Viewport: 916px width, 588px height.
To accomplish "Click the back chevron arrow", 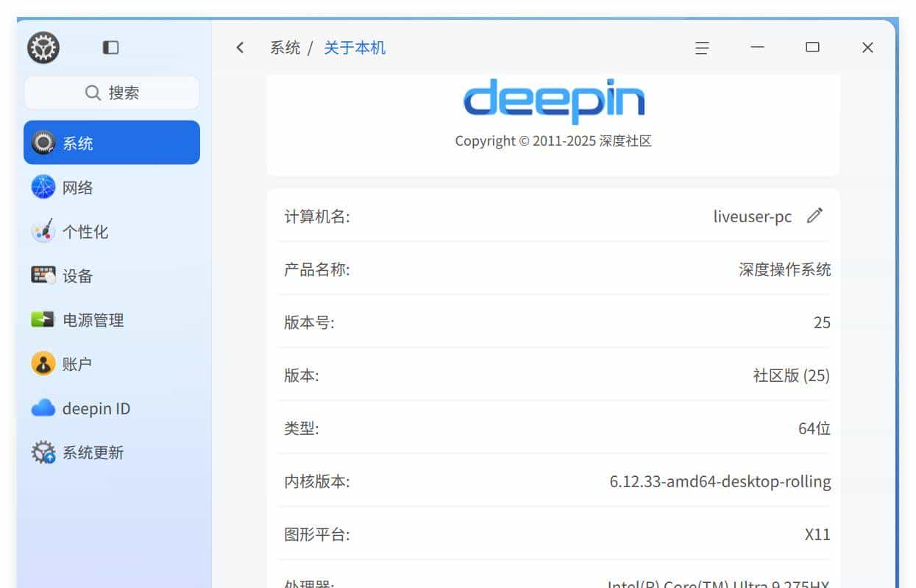I will (x=240, y=47).
